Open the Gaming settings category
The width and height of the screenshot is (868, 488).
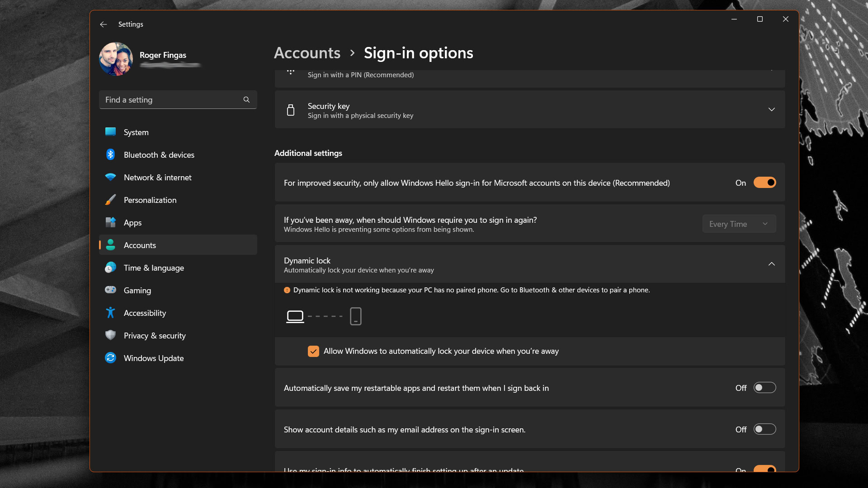(x=137, y=291)
